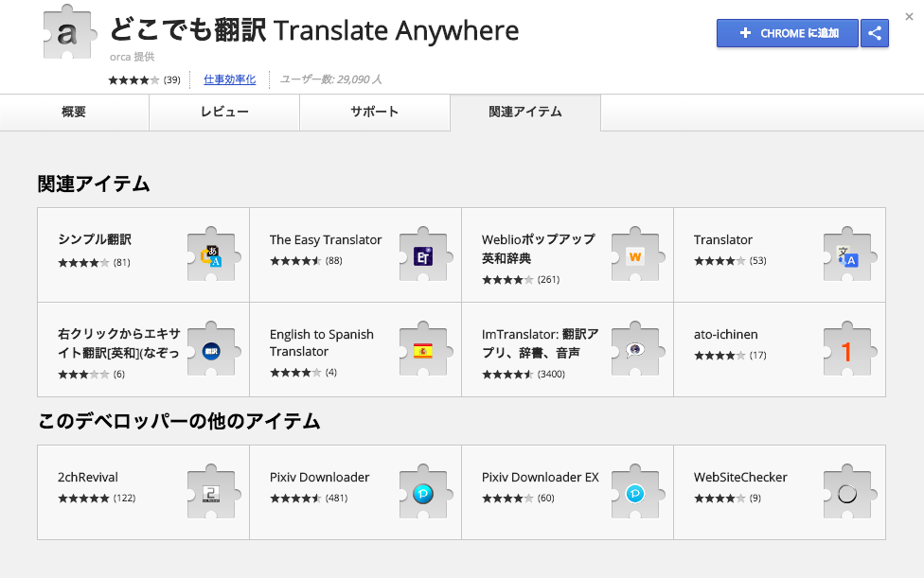Viewport: 924px width, 578px height.
Task: Click the 'このデベロッパーの他のアイテム' heading
Action: [179, 421]
